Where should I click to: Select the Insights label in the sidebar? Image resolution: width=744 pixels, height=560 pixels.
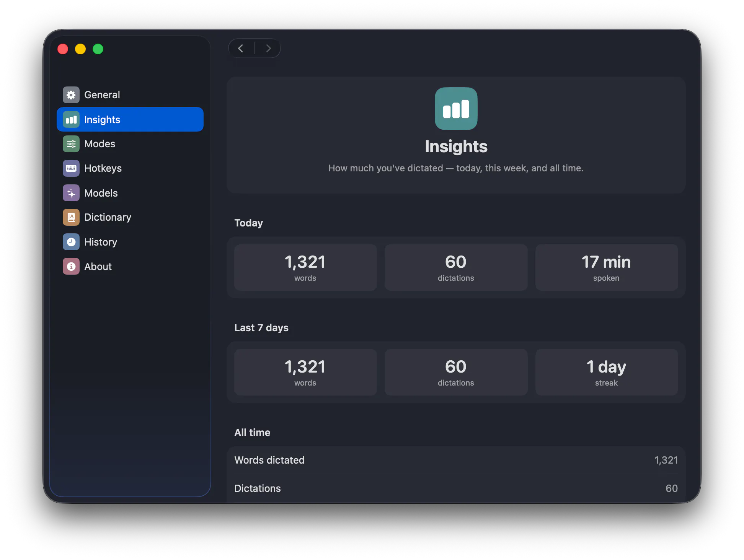102,120
